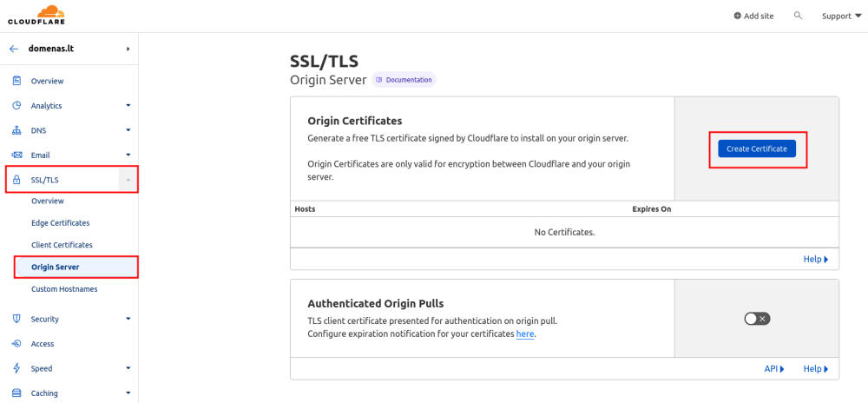Screen dimensions: 868x403
Task: Click the Origin Certificates heading
Action: [x=354, y=121]
